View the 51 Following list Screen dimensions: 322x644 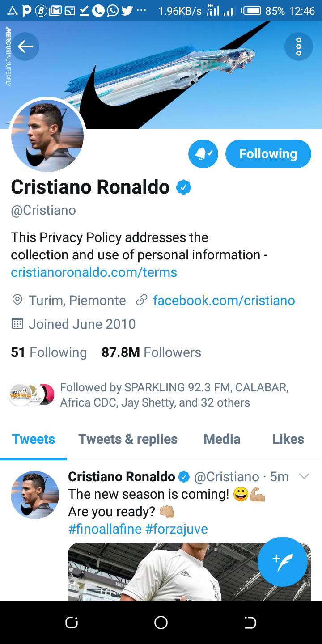49,352
